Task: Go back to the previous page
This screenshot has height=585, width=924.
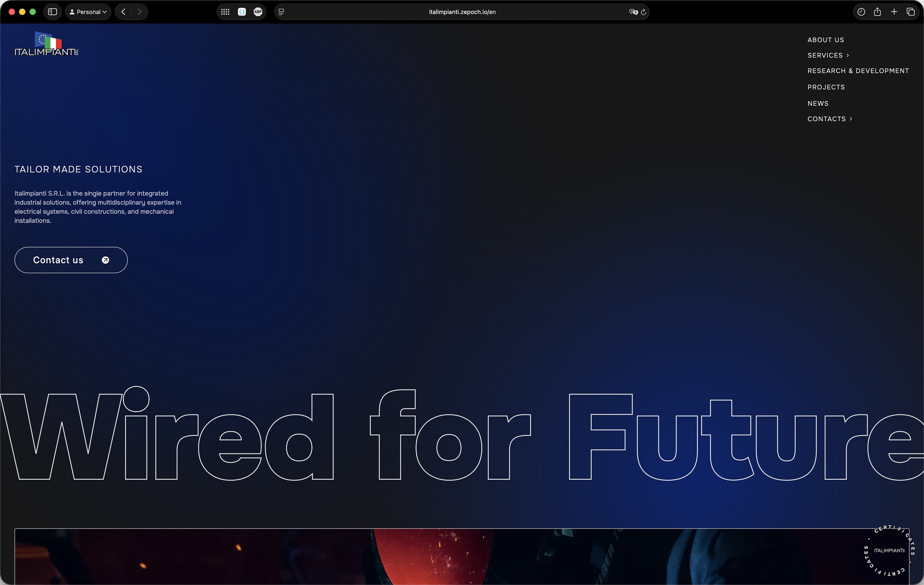Action: 123,12
